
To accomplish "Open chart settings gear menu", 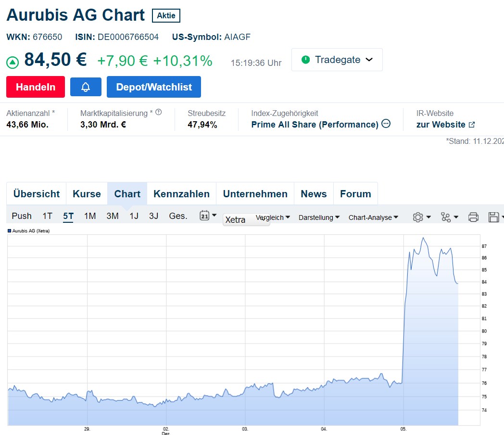I will coord(421,217).
